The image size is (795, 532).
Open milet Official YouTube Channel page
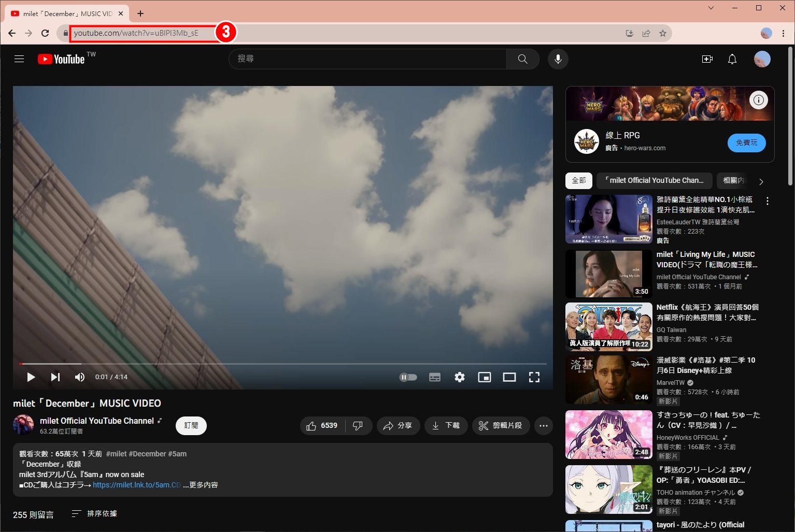pos(97,421)
